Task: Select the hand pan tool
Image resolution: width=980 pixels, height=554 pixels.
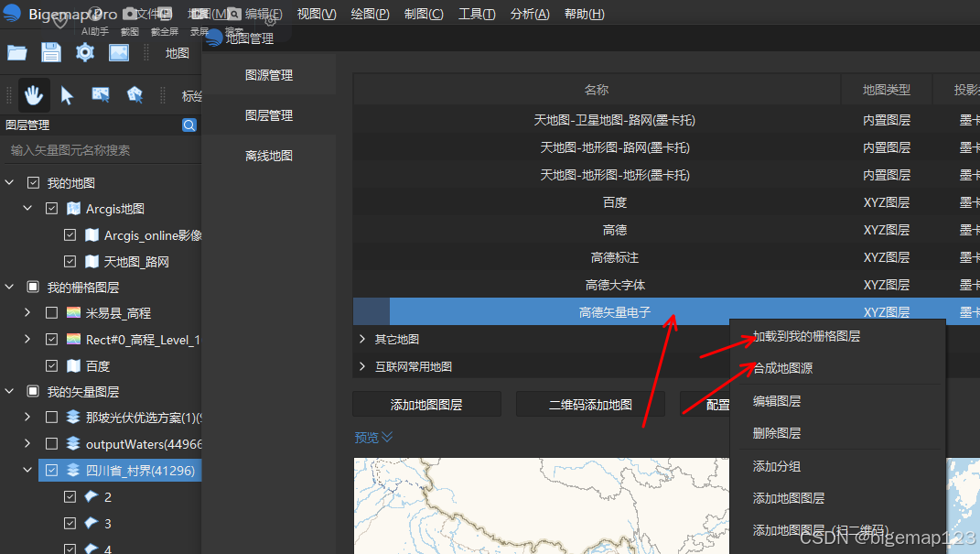Action: pos(34,95)
